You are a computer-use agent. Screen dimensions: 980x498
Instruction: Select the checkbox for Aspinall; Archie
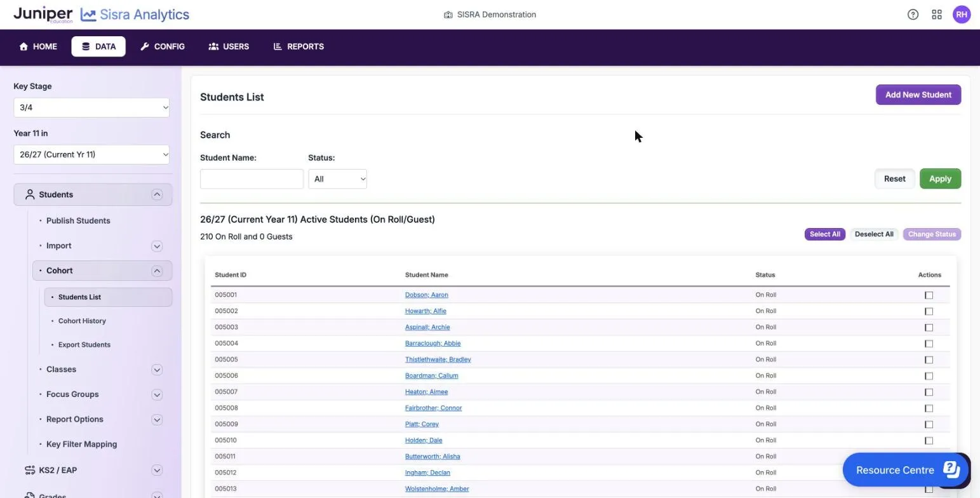pyautogui.click(x=929, y=328)
